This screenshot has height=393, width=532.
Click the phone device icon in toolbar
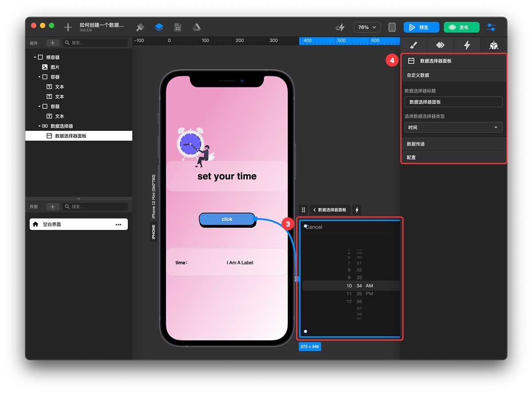pos(392,28)
